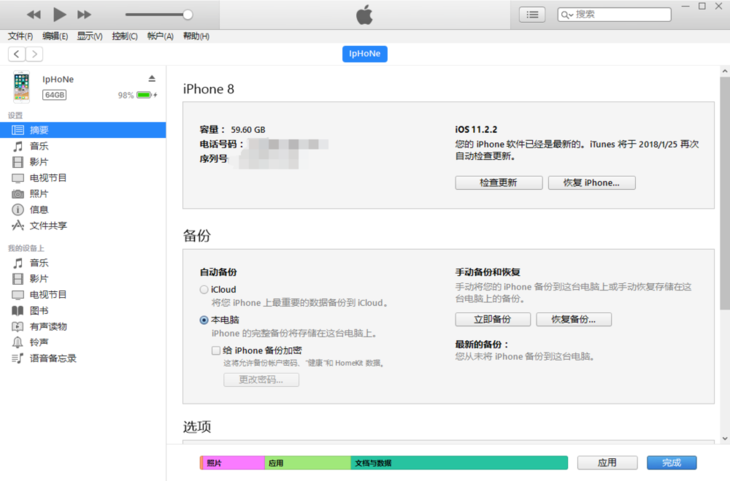Click the search input field
The image size is (730, 481).
(614, 14)
